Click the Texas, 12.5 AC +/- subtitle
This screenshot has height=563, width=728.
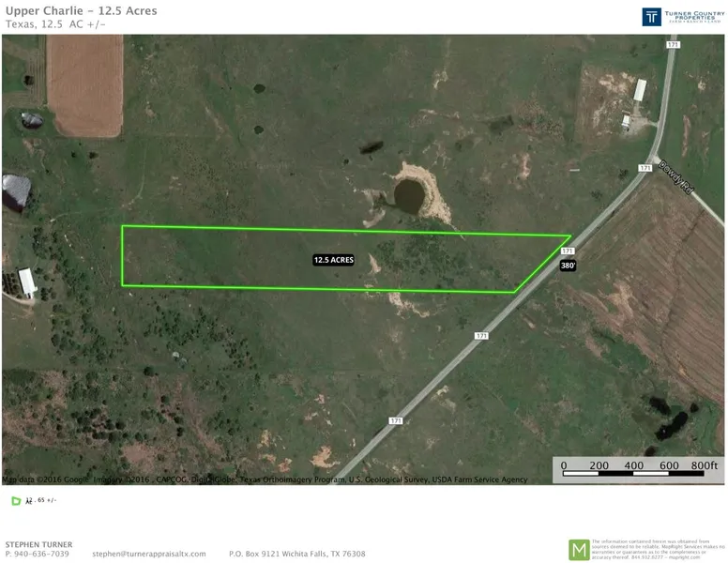(54, 25)
